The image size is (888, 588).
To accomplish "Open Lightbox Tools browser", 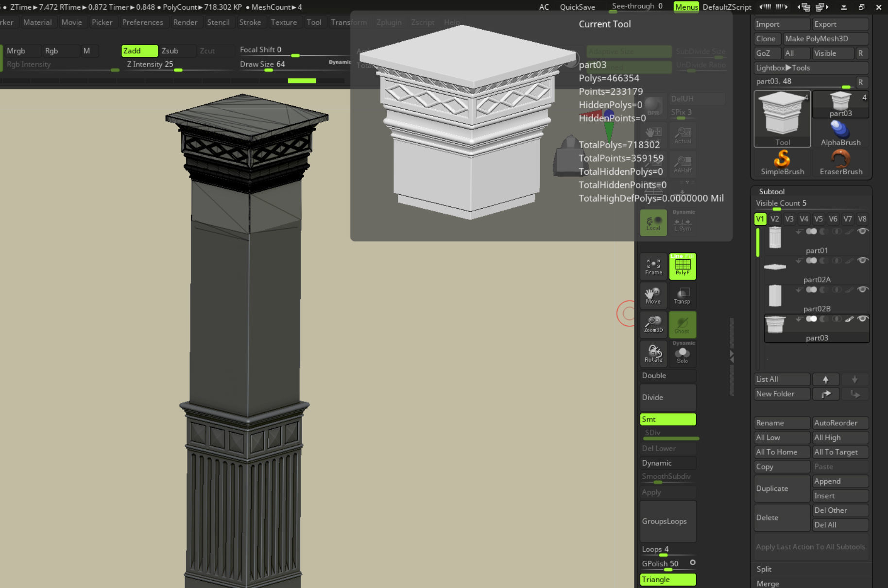I will click(x=811, y=67).
